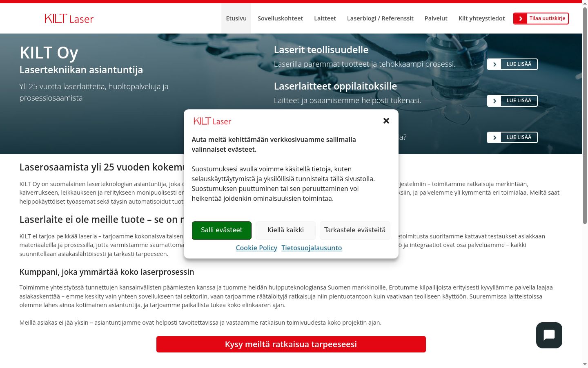The width and height of the screenshot is (588, 368).
Task: Go to Laserblogi / Referenssit
Action: click(x=380, y=18)
